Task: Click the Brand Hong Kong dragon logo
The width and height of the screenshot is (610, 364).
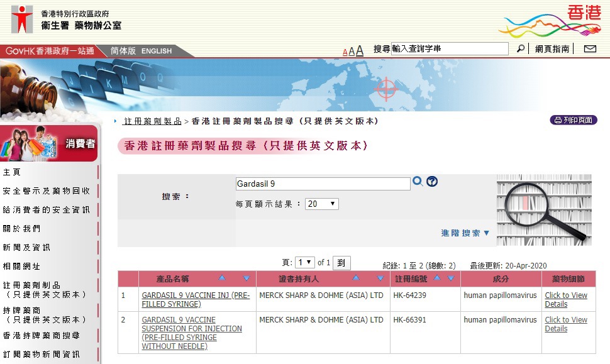Action: [550, 21]
